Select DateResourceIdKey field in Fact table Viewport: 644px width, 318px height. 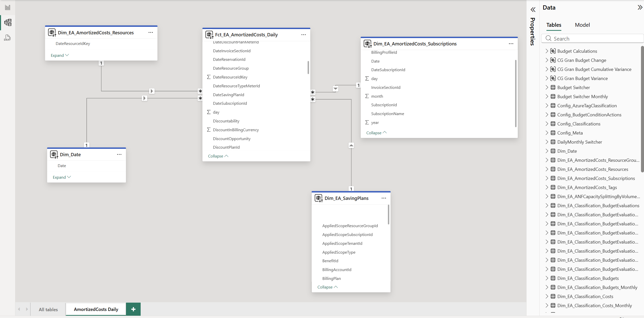click(x=230, y=77)
